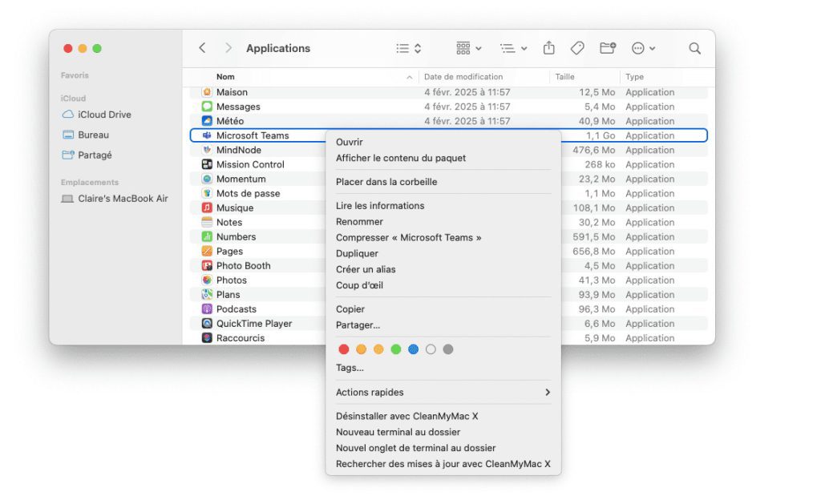The image size is (821, 504).
Task: Click the Numbers app icon
Action: click(x=207, y=236)
